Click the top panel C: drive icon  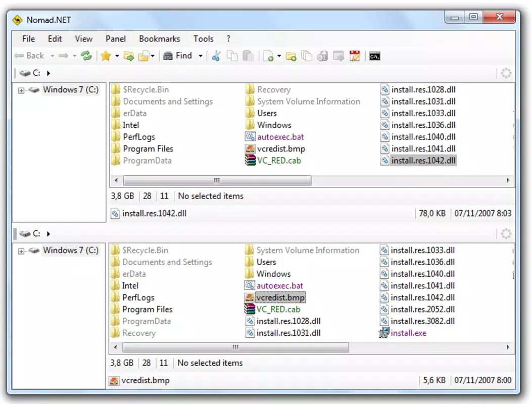[x=25, y=73]
